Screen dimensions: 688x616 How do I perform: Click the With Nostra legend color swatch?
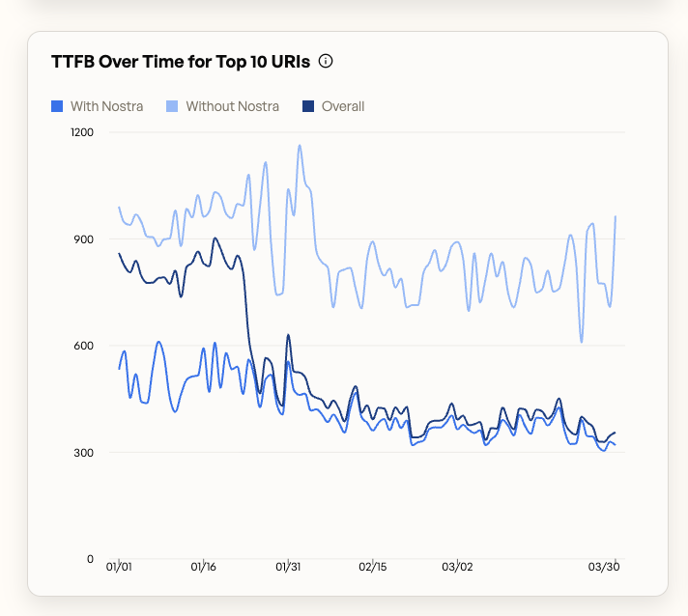coord(57,106)
